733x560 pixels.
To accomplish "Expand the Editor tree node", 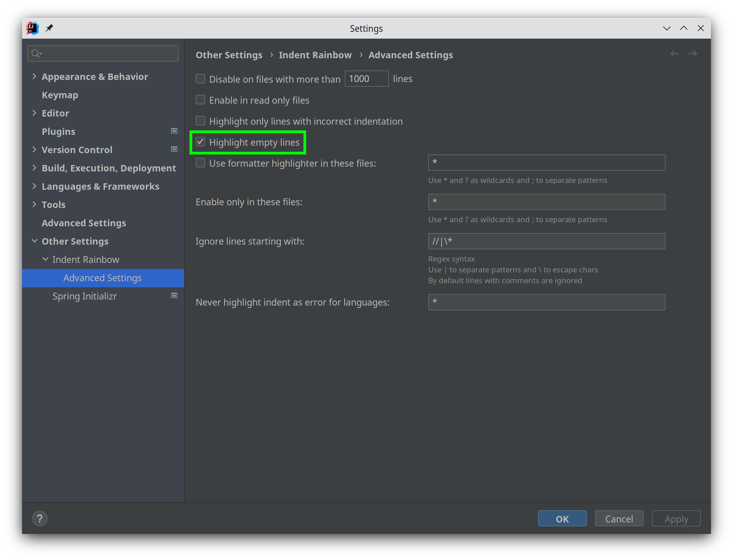I will pos(34,113).
